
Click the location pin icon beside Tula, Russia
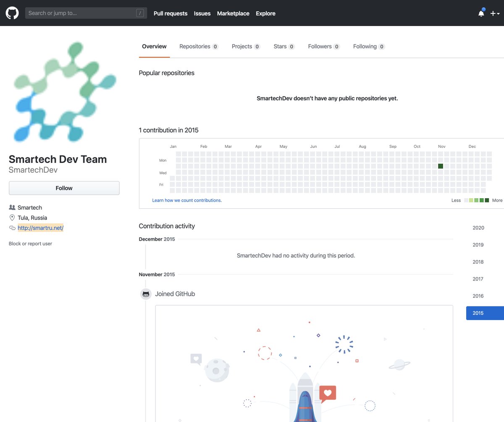coord(12,218)
